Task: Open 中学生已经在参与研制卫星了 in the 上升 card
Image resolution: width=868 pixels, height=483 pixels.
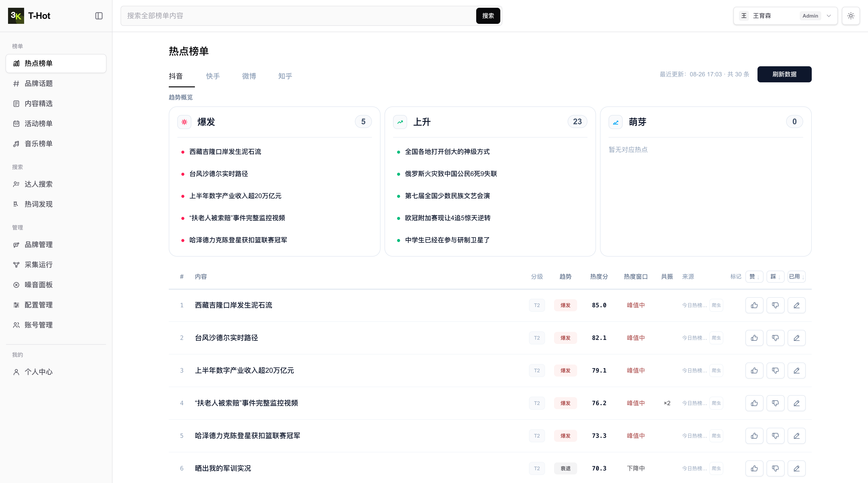Action: (447, 240)
